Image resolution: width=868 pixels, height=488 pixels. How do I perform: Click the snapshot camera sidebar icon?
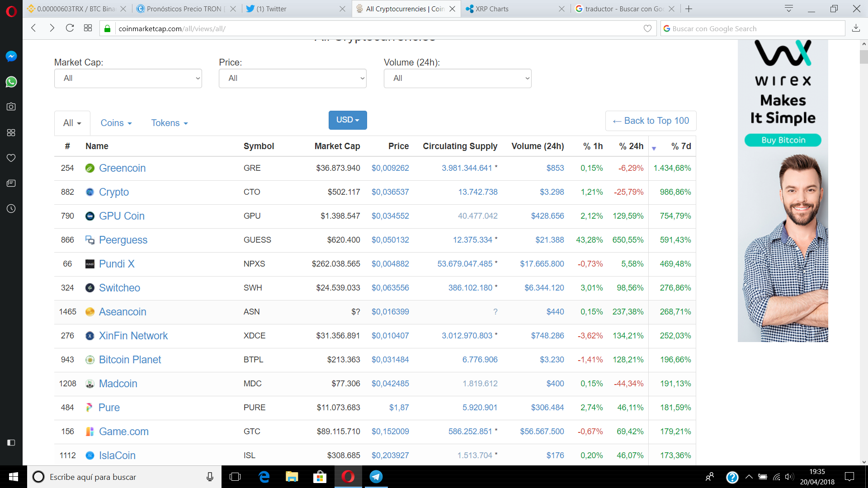click(11, 107)
